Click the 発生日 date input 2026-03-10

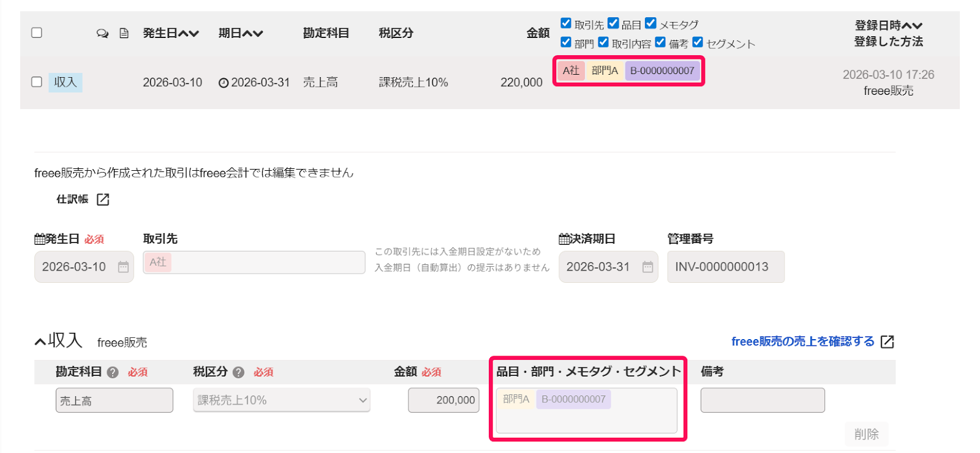(84, 267)
